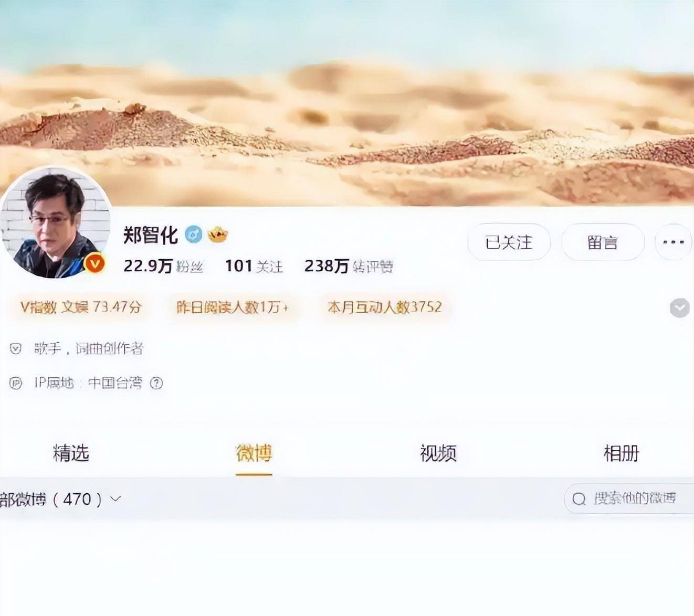The height and width of the screenshot is (616, 694).
Task: Click the orange V verification badge on the avatar
Action: (95, 263)
